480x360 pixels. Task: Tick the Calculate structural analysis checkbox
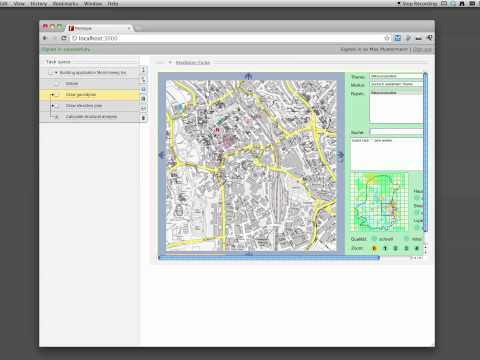(57, 117)
